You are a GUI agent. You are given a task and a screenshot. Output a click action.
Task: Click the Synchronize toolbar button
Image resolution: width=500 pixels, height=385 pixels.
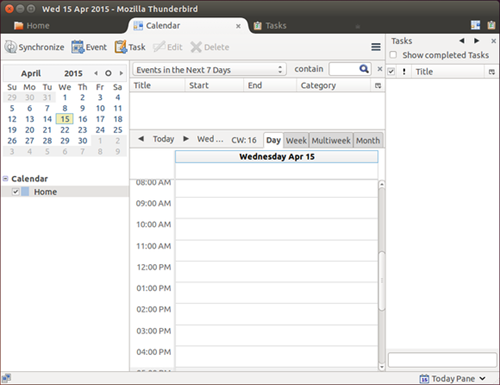click(x=34, y=47)
